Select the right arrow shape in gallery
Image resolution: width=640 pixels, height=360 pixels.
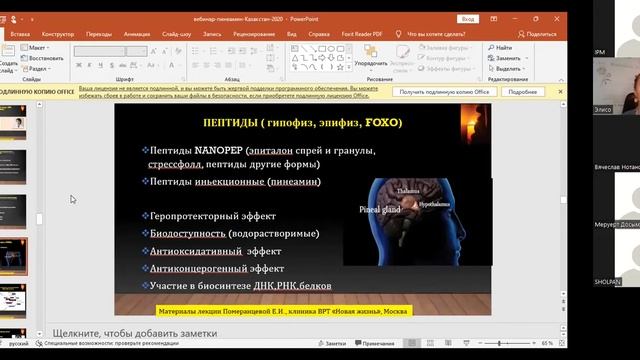(322, 58)
